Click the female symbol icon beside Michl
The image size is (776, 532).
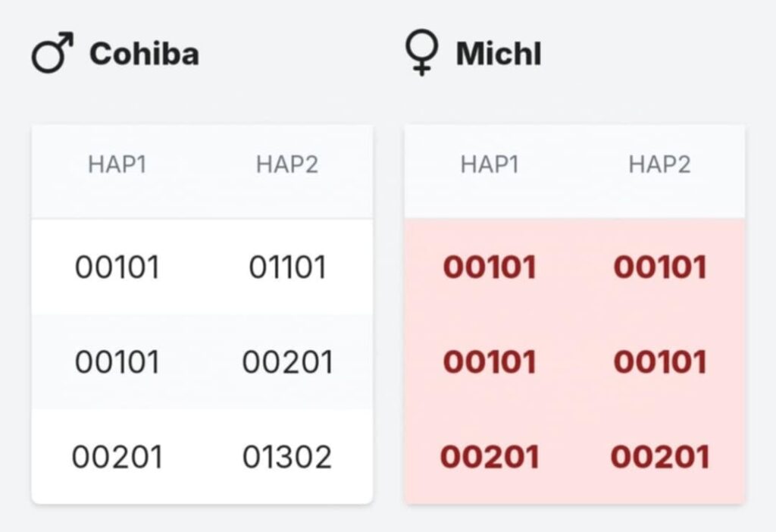(421, 52)
